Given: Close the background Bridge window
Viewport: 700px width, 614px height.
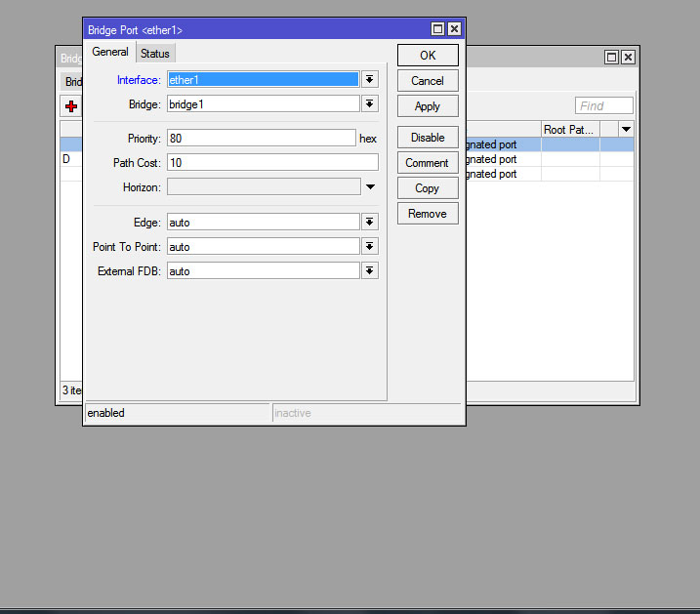Looking at the screenshot, I should (x=628, y=58).
